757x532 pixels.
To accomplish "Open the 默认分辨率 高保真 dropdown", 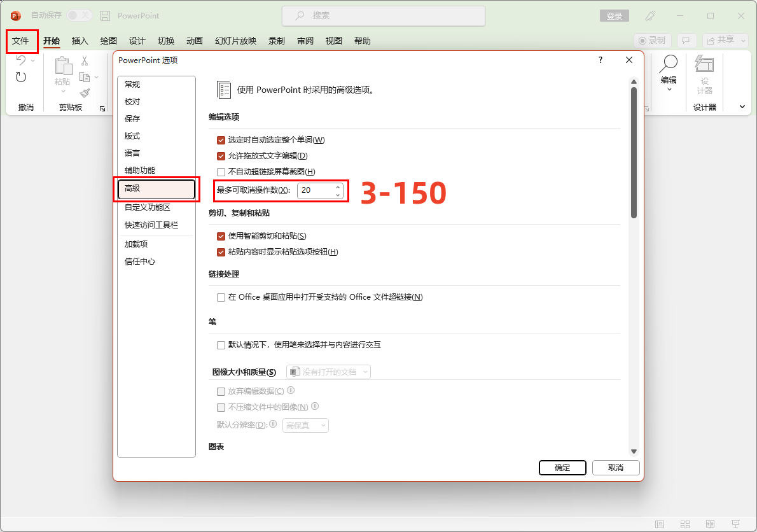I will click(x=305, y=425).
